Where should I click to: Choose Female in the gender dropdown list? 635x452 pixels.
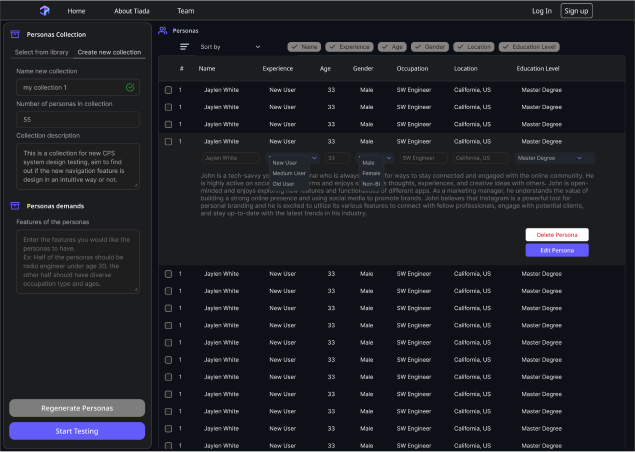coord(370,173)
